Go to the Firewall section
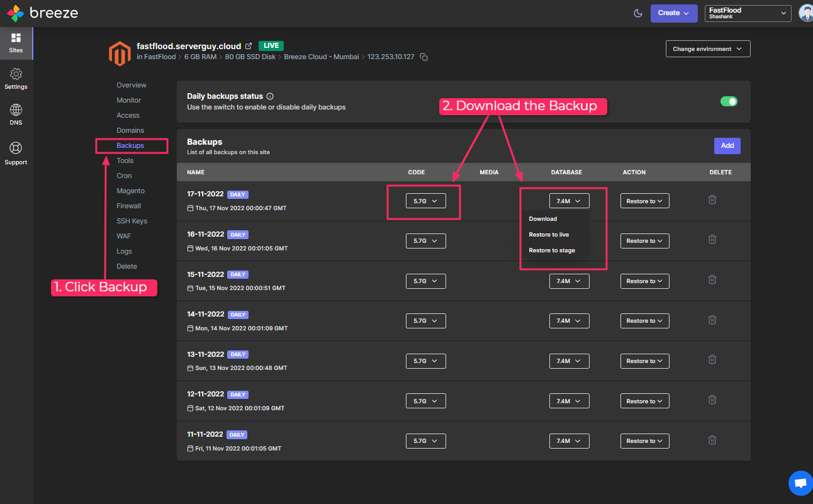This screenshot has width=813, height=504. click(129, 206)
